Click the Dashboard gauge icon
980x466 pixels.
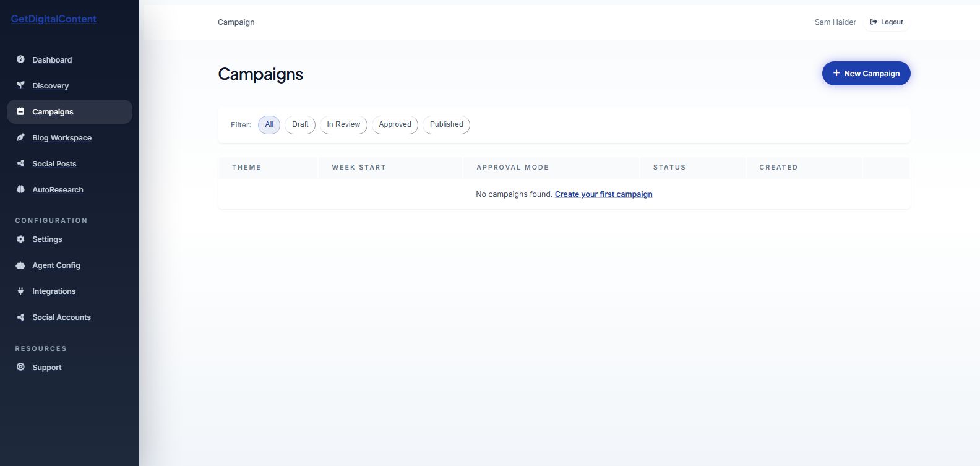tap(20, 59)
